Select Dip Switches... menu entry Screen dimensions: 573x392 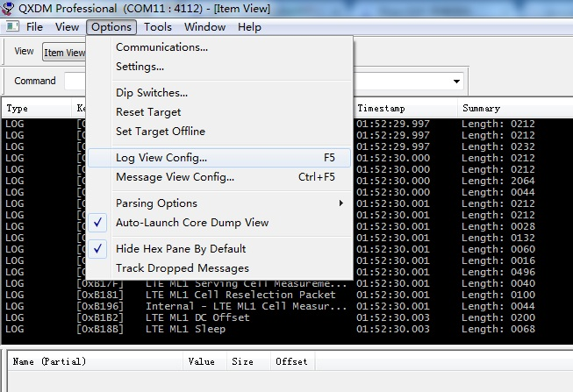(x=219, y=93)
